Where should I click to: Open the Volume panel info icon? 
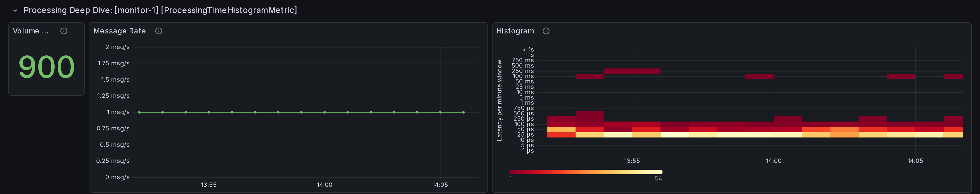click(x=64, y=31)
